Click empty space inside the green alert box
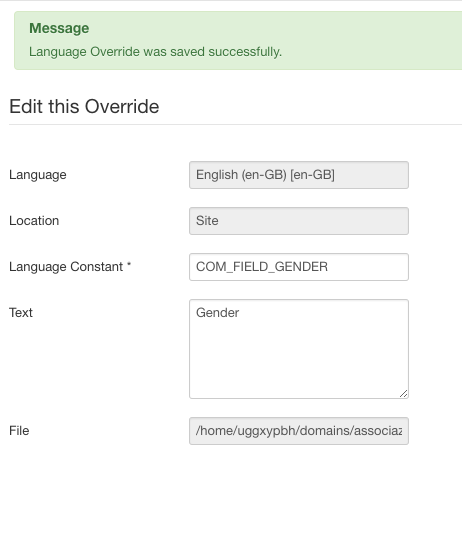 click(370, 39)
